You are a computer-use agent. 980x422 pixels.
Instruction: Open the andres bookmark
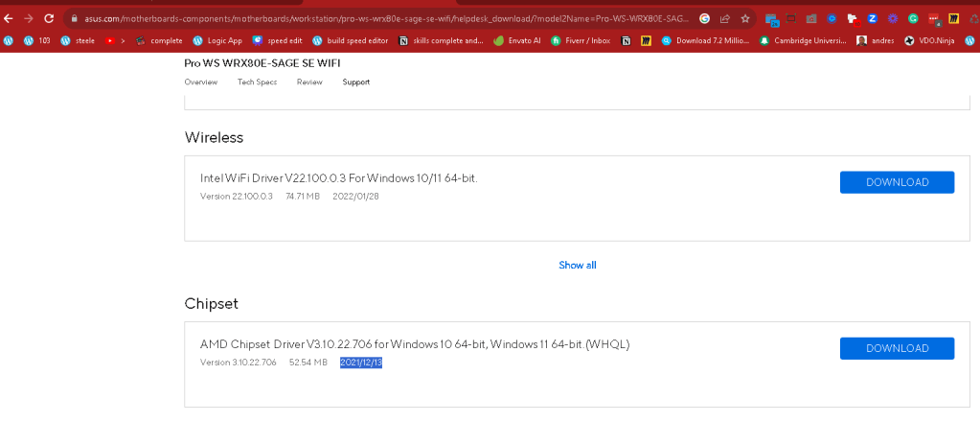tap(876, 40)
